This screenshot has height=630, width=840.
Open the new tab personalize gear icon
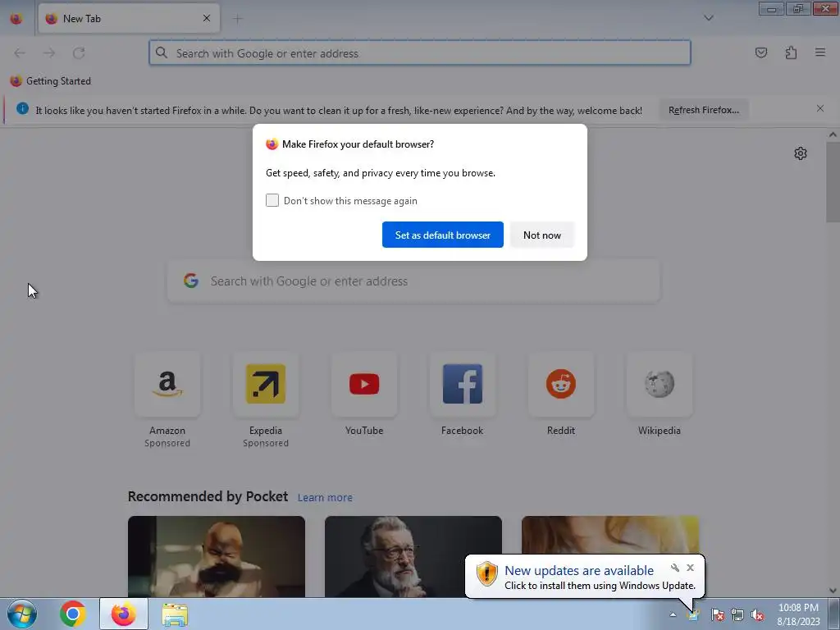801,153
